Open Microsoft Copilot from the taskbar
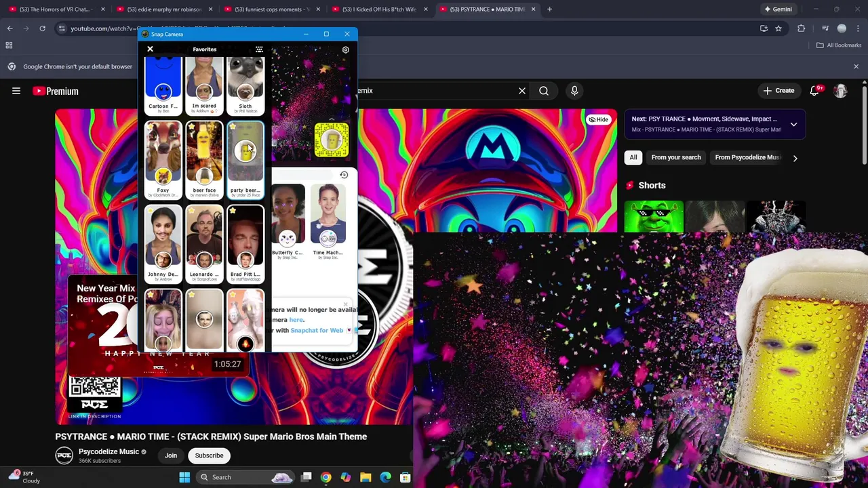 pos(346,477)
